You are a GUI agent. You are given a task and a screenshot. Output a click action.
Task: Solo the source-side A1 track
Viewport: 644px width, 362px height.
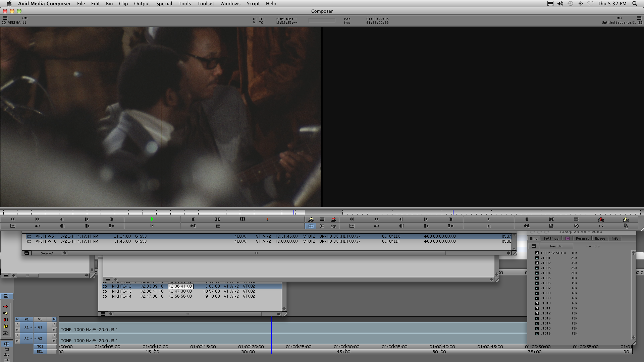tap(17, 324)
